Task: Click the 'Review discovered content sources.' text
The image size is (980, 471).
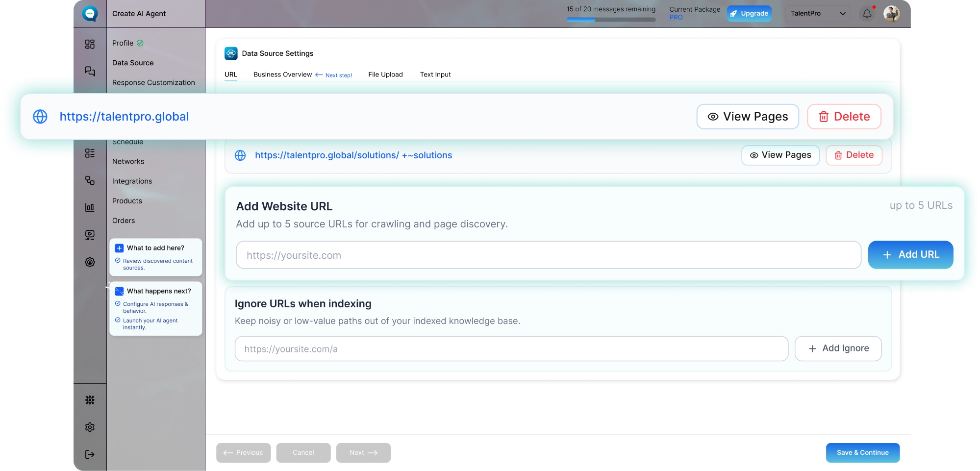Action: (158, 265)
